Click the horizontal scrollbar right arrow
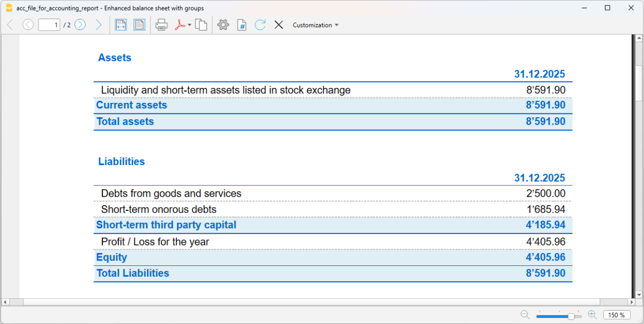Viewport: 644px width, 324px height. coord(632,302)
